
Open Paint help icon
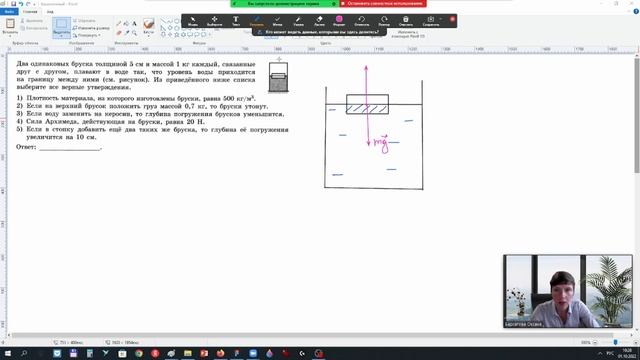pos(636,12)
